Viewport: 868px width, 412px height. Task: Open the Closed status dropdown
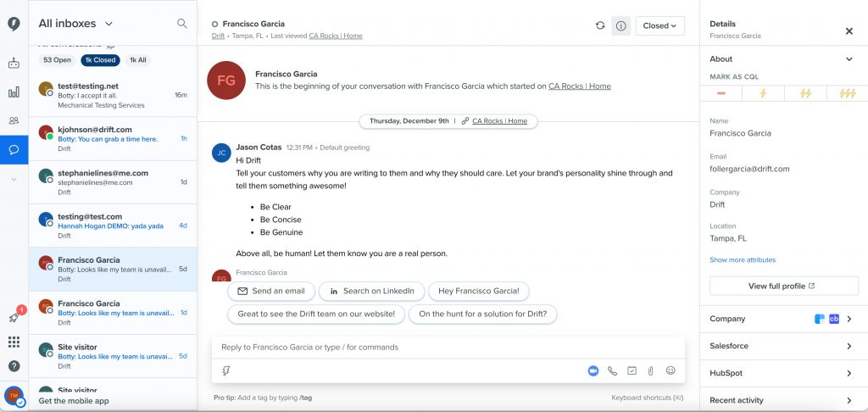pos(659,25)
